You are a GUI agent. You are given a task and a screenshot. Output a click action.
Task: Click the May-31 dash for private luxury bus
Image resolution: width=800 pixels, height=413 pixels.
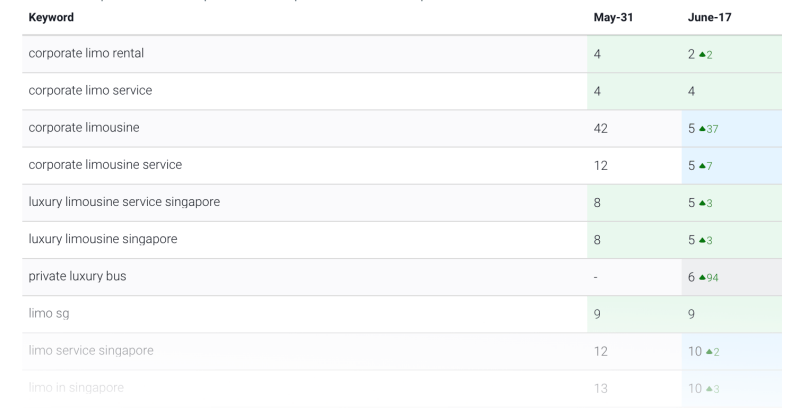(596, 278)
